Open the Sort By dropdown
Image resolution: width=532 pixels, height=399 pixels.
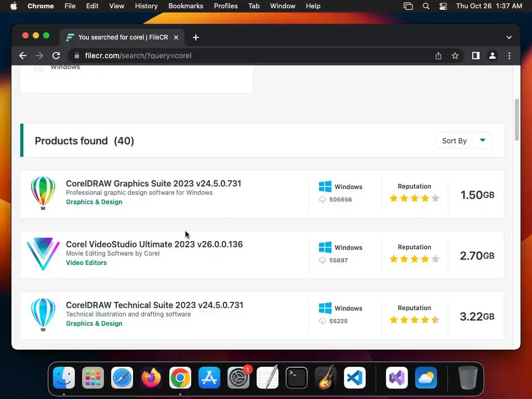coord(464,140)
